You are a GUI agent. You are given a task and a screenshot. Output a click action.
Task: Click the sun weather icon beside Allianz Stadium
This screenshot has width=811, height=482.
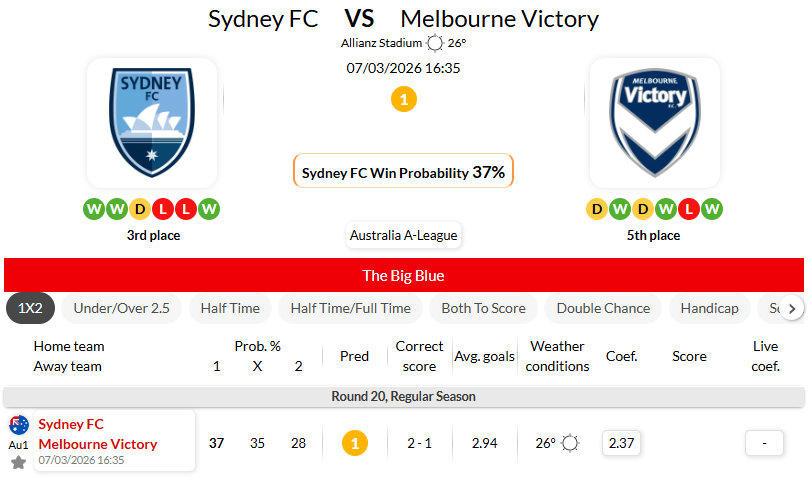coord(435,43)
